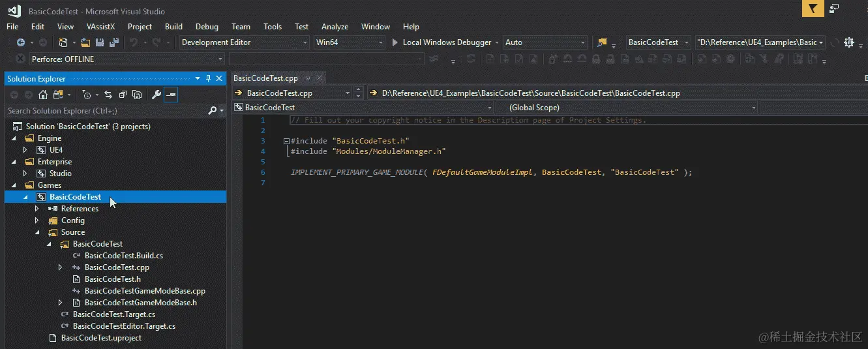The width and height of the screenshot is (868, 349).
Task: Expand the Config folder
Action: click(38, 220)
